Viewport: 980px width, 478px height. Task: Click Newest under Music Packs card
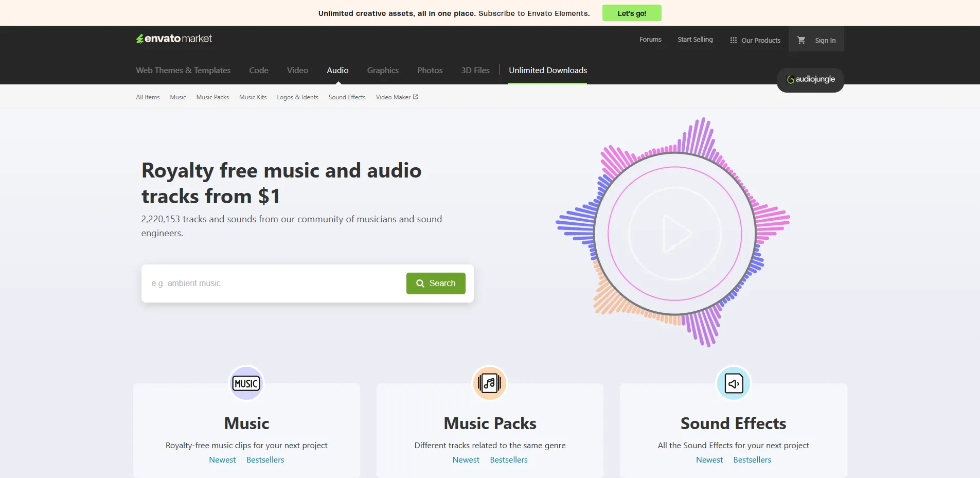pos(466,460)
